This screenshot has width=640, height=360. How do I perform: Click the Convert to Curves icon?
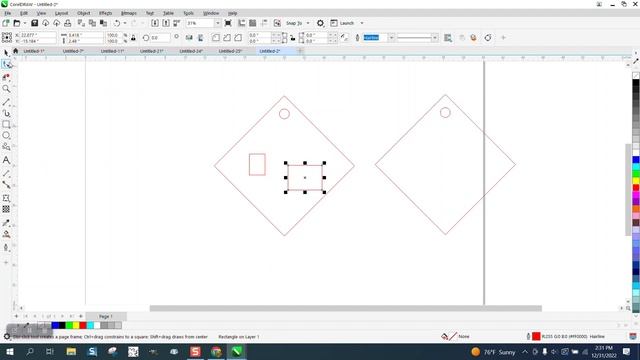488,38
